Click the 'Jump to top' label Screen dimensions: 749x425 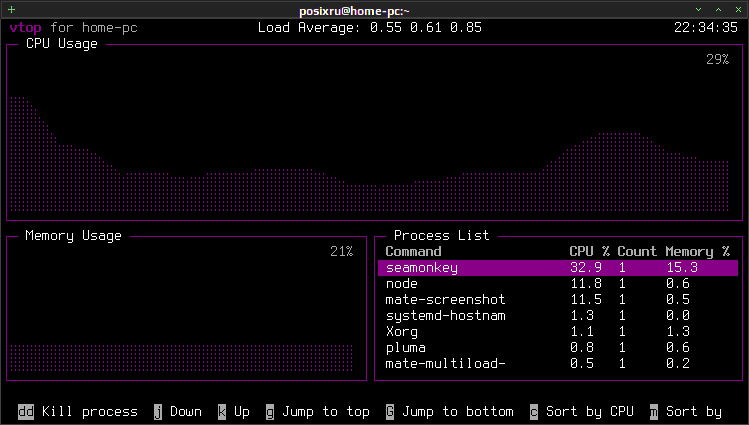point(326,412)
